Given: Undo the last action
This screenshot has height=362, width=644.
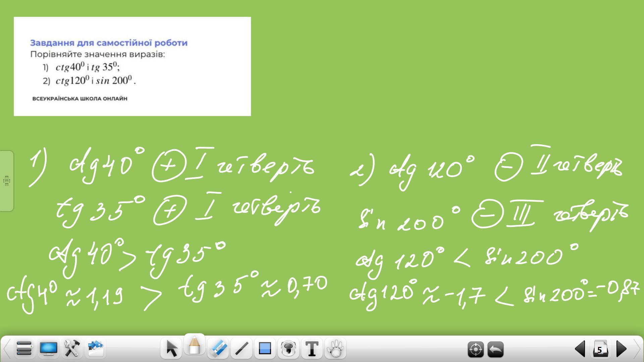Looking at the screenshot, I should click(495, 350).
